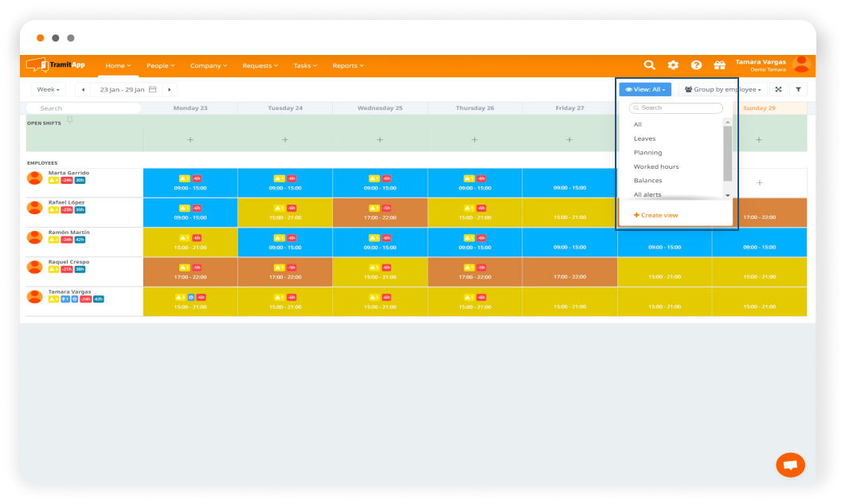Click the employee Search field

(84, 108)
